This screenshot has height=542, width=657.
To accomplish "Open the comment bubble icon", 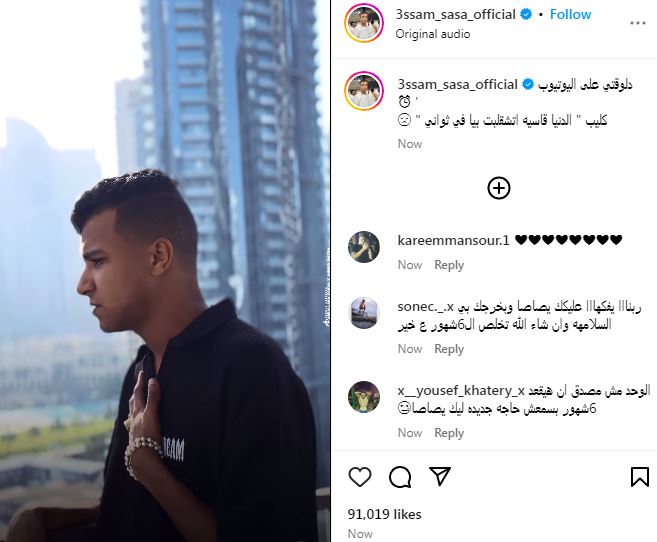I will (400, 477).
